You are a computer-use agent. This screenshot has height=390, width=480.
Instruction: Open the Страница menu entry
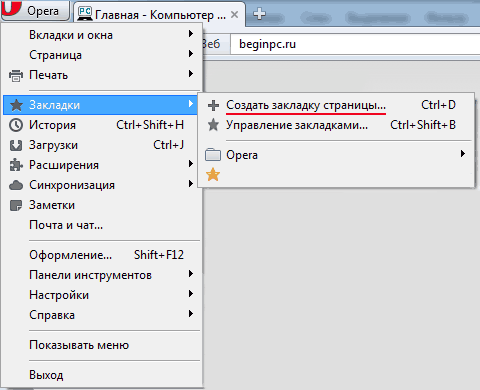102,55
